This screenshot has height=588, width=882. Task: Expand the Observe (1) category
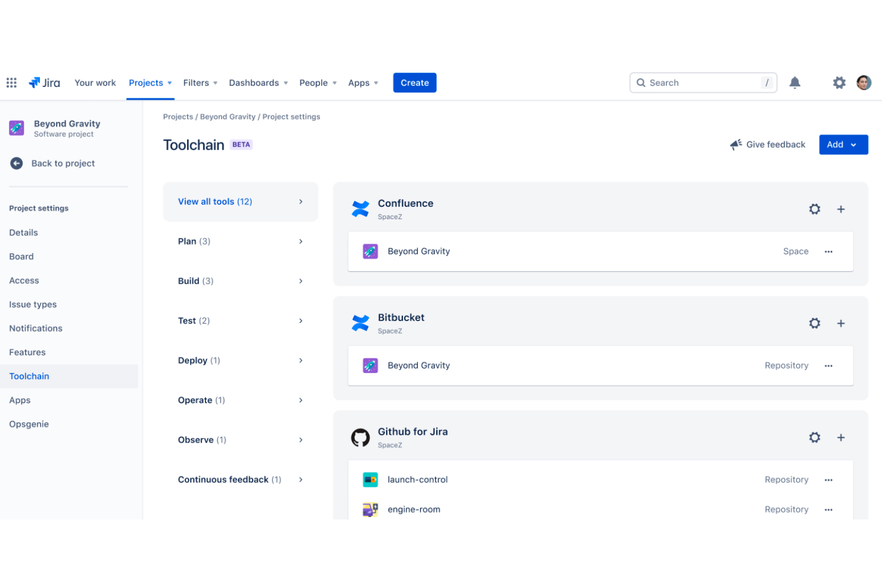[x=241, y=440]
